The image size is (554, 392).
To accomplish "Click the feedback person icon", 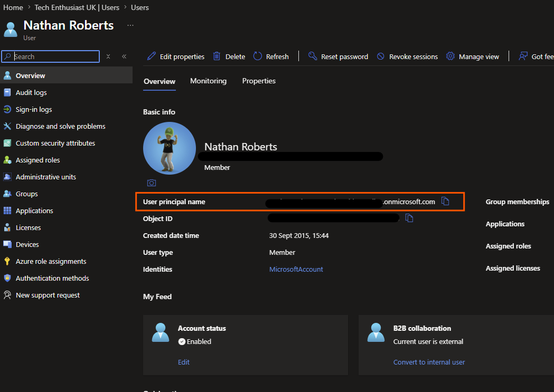I will (523, 56).
